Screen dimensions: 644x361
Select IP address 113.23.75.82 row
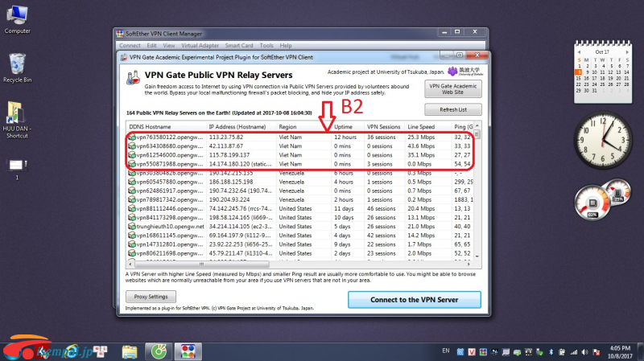299,137
